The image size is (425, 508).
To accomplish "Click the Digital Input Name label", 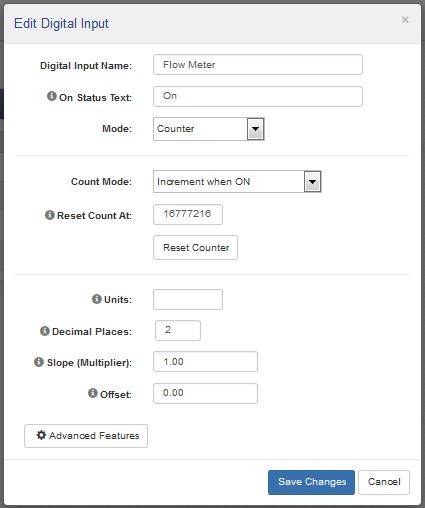I will click(86, 66).
